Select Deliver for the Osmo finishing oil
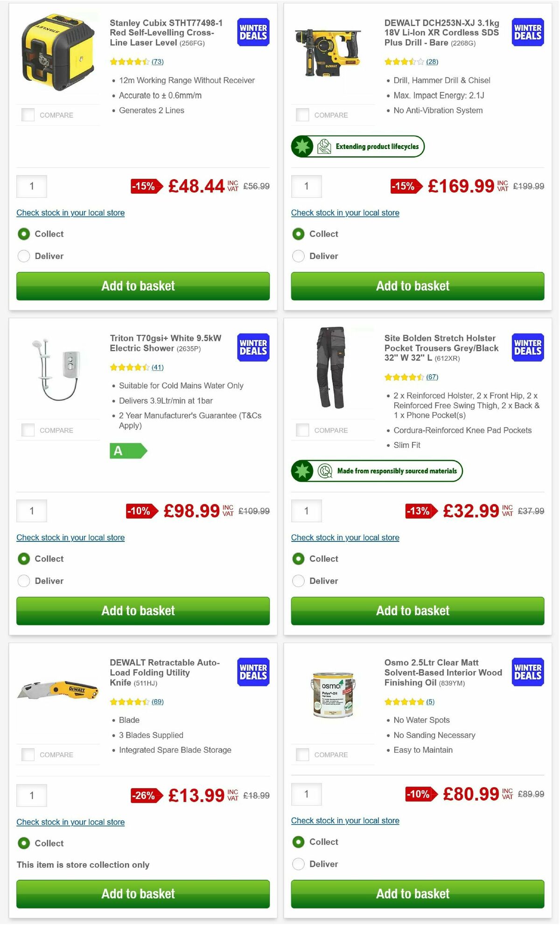The height and width of the screenshot is (925, 560). [298, 864]
